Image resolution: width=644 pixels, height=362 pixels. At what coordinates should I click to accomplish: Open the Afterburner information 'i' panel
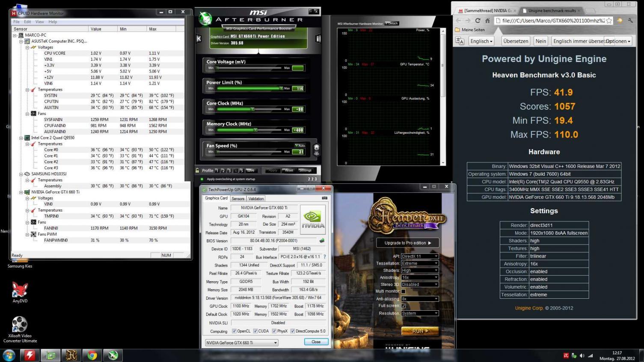pos(318,38)
